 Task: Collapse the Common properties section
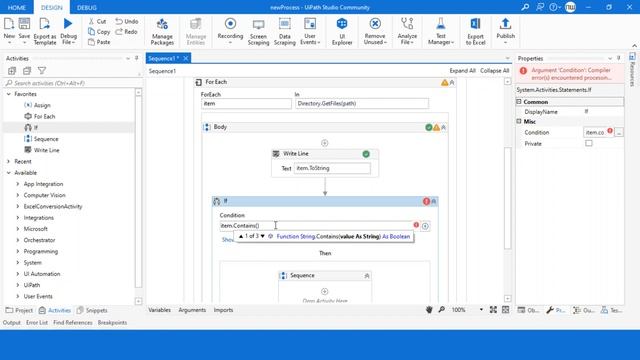click(x=519, y=102)
